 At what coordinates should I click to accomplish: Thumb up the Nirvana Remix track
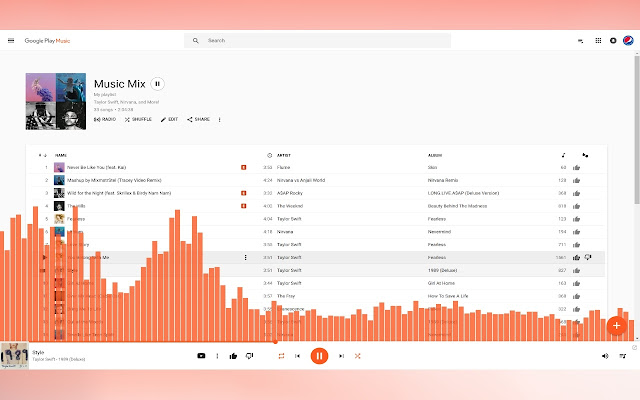pyautogui.click(x=576, y=180)
